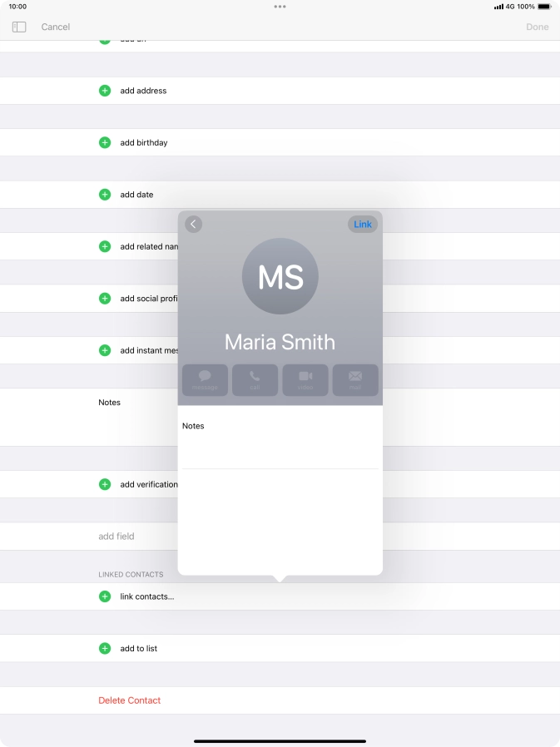Tap green plus beside add to list
560x747 pixels.
click(x=105, y=648)
